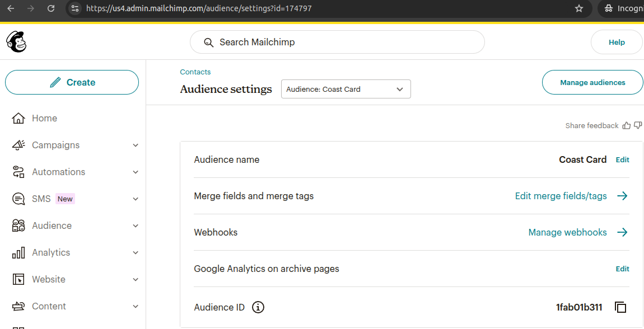Copy the Audience ID to clipboard
The image size is (644, 329).
(620, 307)
